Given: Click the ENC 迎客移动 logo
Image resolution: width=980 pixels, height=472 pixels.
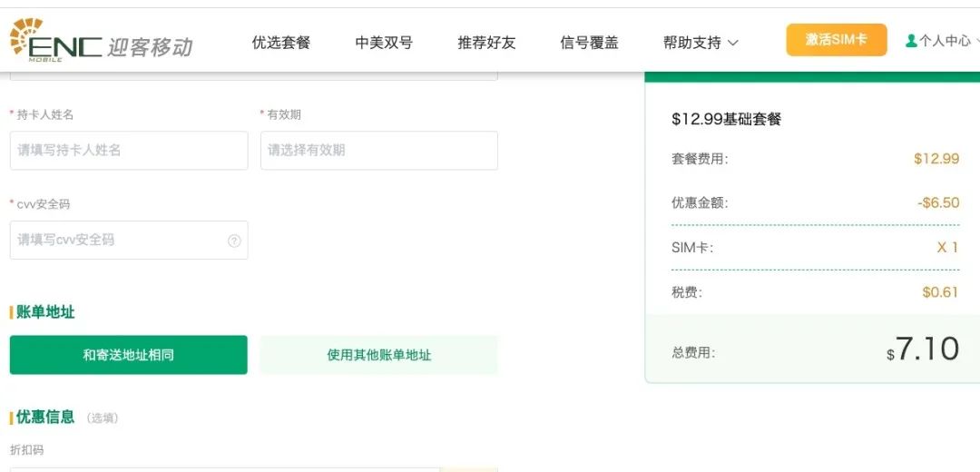Looking at the screenshot, I should [100, 42].
